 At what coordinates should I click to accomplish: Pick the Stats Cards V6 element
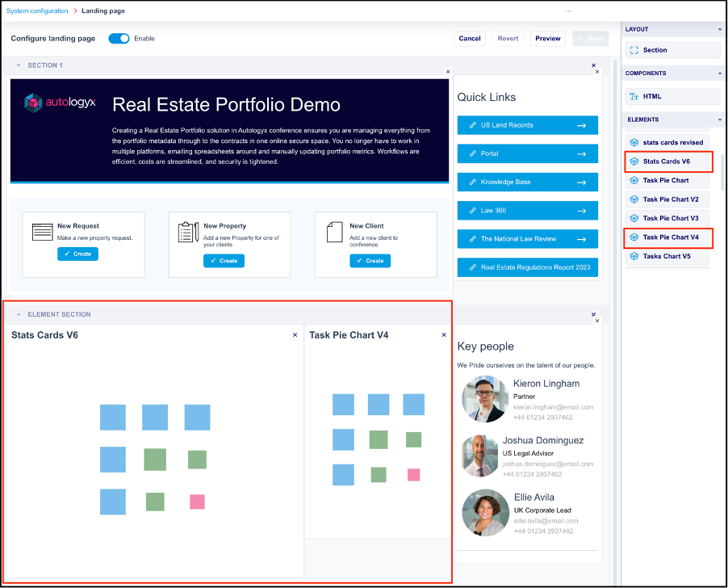[x=667, y=162]
